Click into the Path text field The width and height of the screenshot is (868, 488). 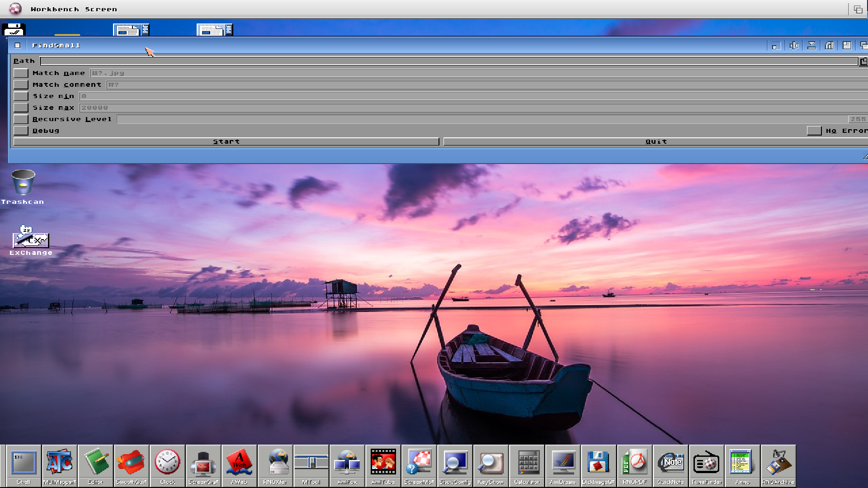click(448, 61)
